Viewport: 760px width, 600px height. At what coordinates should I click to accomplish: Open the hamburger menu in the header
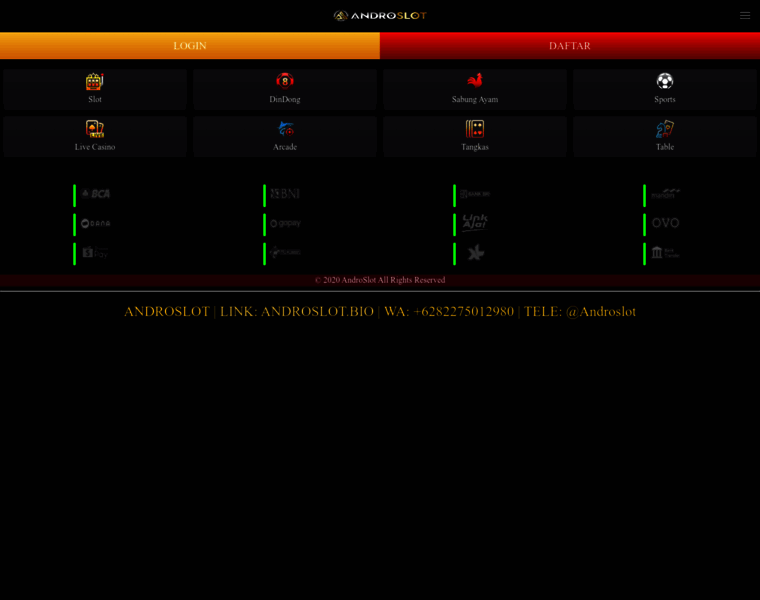(745, 16)
